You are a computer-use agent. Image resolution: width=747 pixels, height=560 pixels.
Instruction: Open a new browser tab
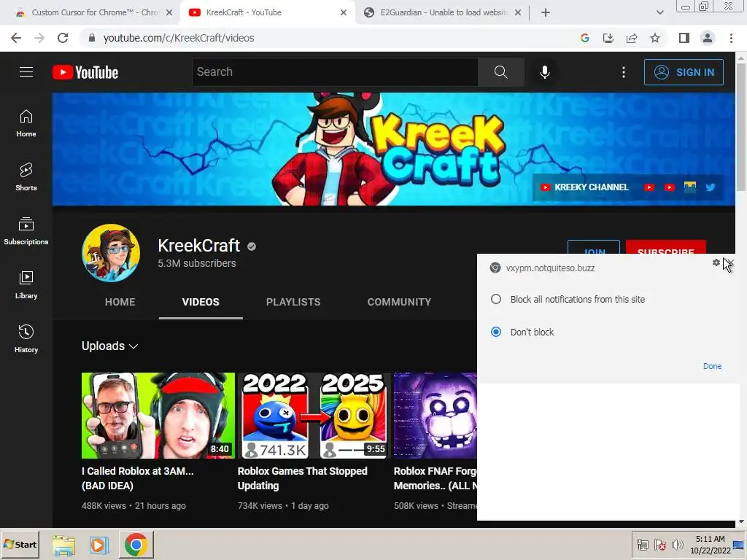546,12
